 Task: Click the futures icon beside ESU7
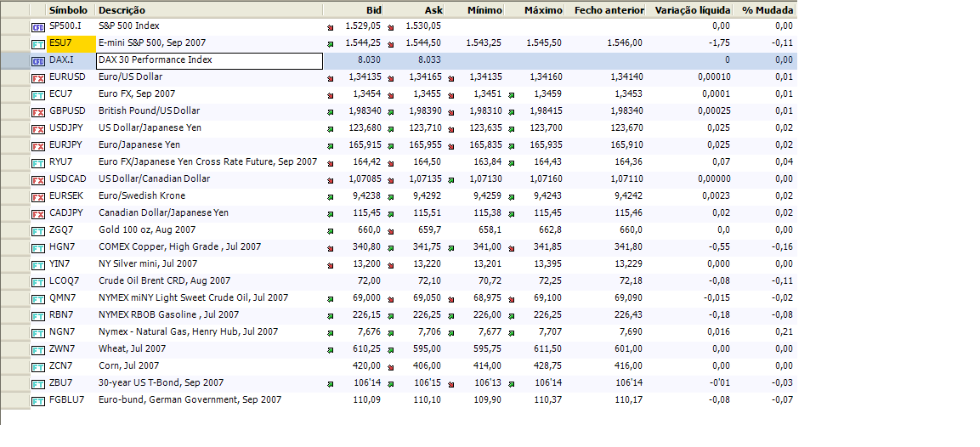(x=38, y=44)
